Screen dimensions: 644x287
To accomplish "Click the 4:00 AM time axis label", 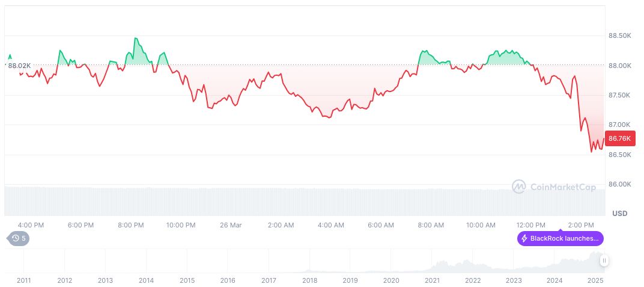I will tap(330, 225).
